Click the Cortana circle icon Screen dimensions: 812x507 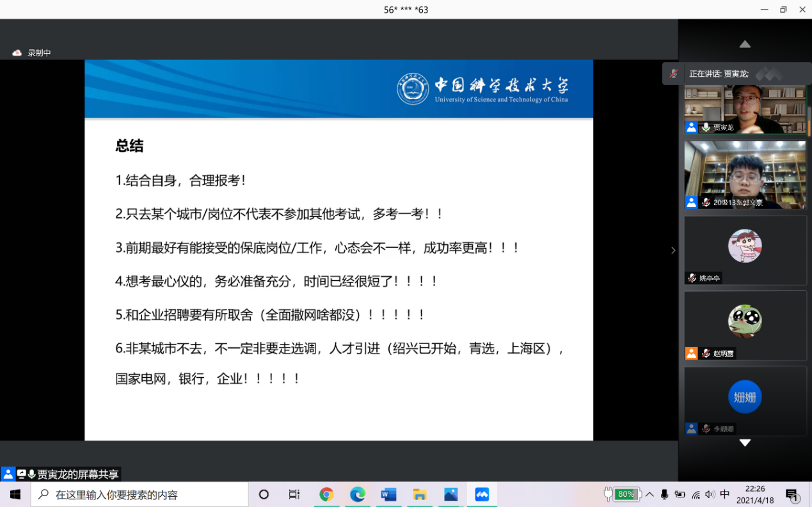(x=264, y=494)
